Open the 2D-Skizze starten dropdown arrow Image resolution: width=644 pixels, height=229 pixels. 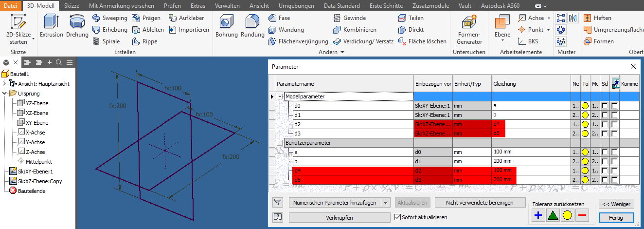tap(34, 39)
